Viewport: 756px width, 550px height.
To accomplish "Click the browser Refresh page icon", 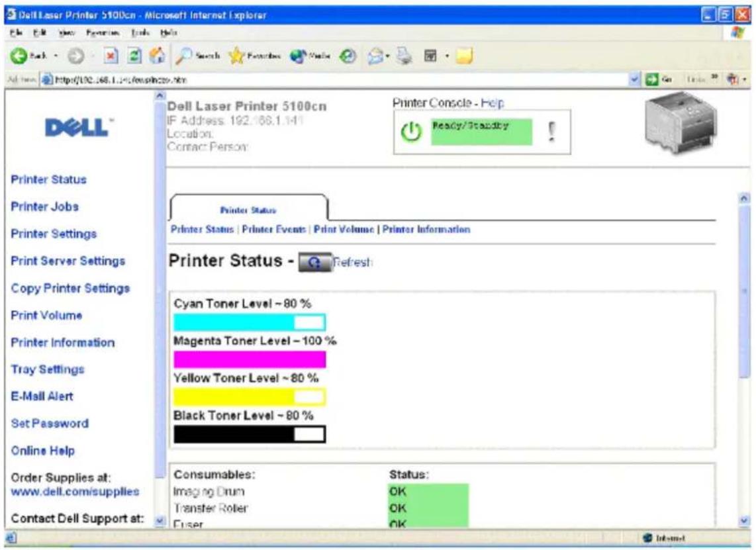I will click(134, 56).
